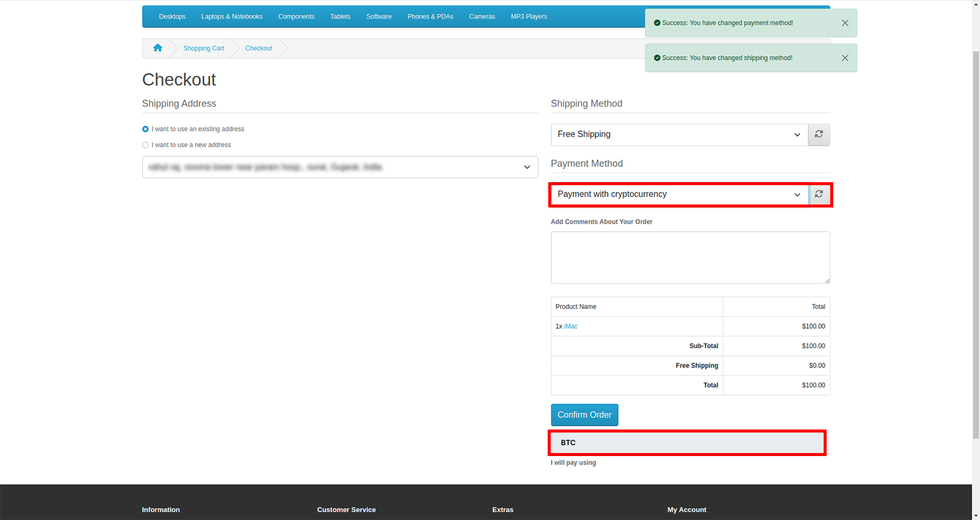Dismiss the shipping method success alert
980x520 pixels.
pos(845,58)
